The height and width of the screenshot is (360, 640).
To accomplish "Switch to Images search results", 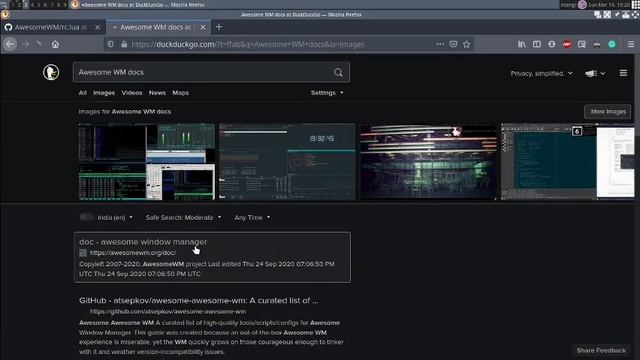I will (x=104, y=93).
